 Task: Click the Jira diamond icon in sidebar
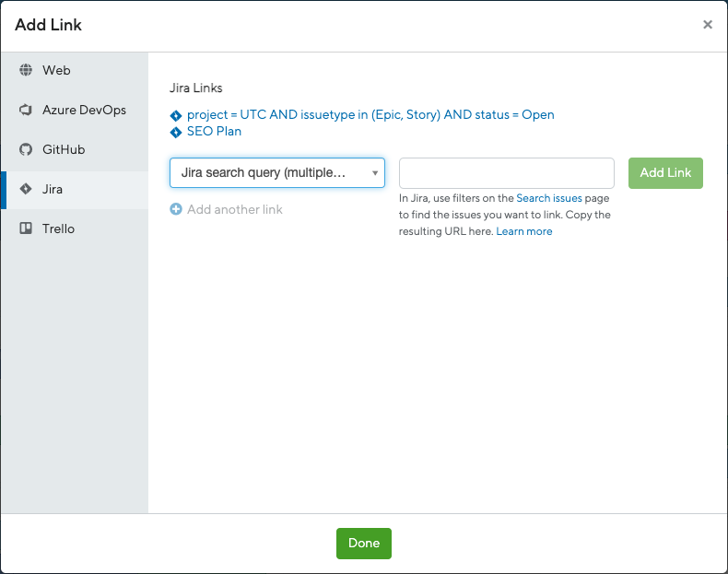point(26,189)
